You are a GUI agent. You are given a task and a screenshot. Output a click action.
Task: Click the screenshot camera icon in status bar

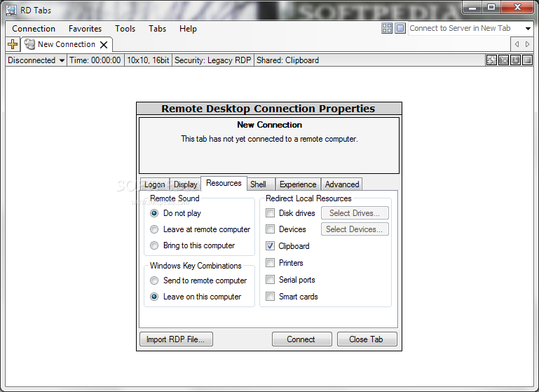503,60
